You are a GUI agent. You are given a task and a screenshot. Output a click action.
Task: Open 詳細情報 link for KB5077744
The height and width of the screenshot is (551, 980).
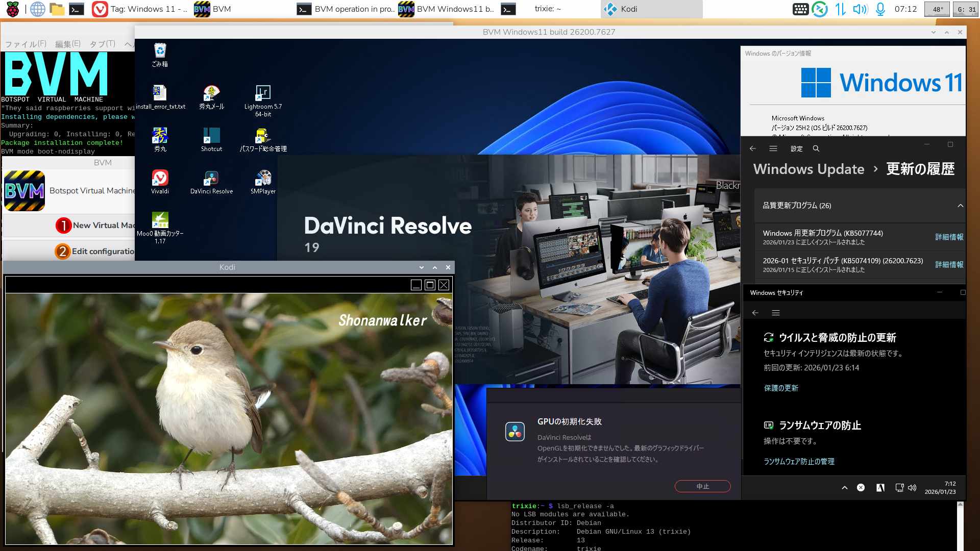949,237
